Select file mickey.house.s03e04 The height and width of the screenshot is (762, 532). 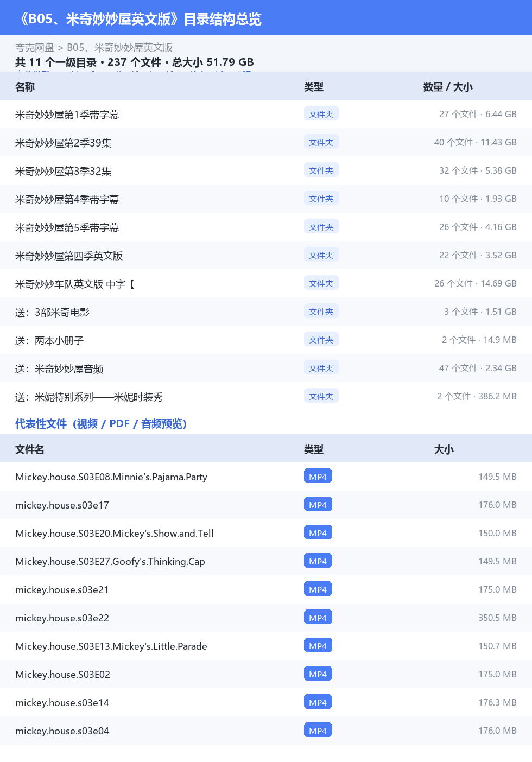pos(62,731)
